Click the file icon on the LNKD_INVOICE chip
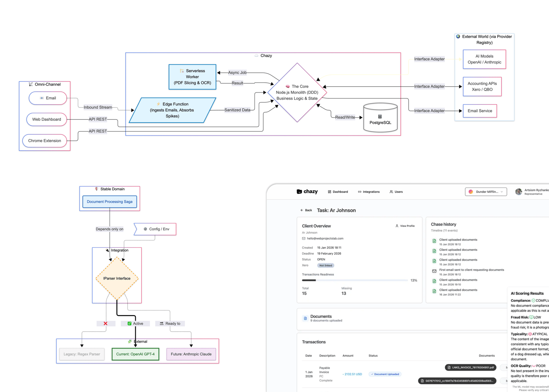Screen dimensions: 549x392 click(448, 367)
